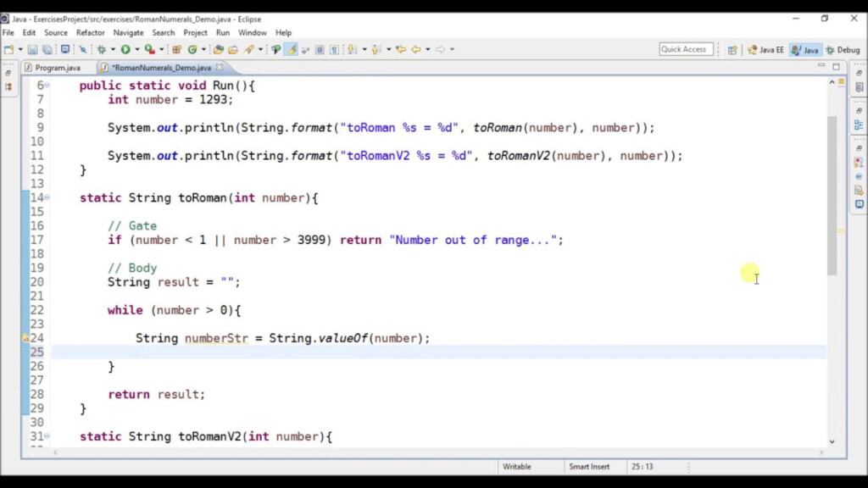
Task: Click the Javadoc @ icon in right trim
Action: point(860,176)
